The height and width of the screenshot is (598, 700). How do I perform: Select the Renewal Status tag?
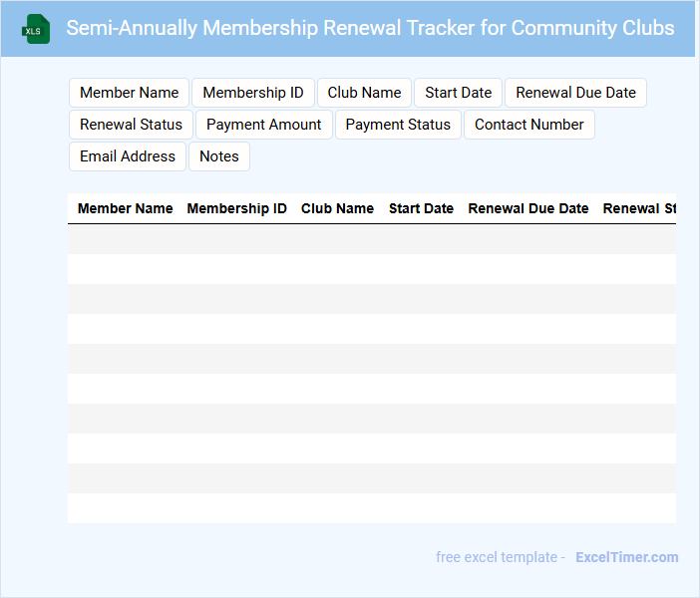click(131, 125)
